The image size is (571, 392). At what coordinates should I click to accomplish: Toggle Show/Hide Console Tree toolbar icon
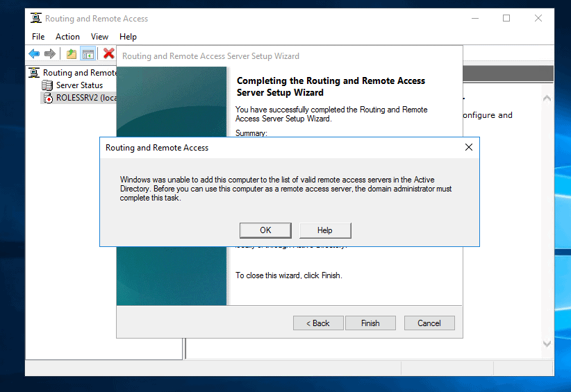click(88, 53)
